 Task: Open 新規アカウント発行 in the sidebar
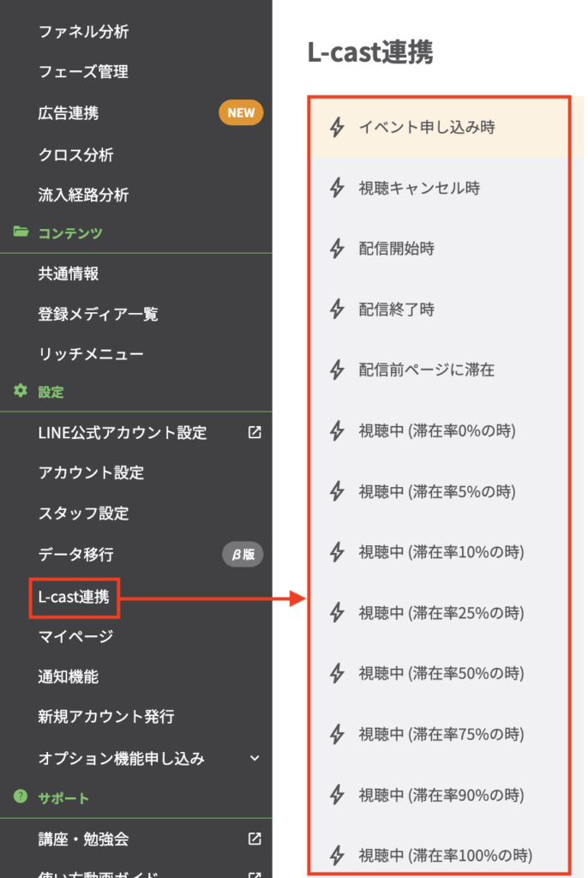(x=106, y=716)
